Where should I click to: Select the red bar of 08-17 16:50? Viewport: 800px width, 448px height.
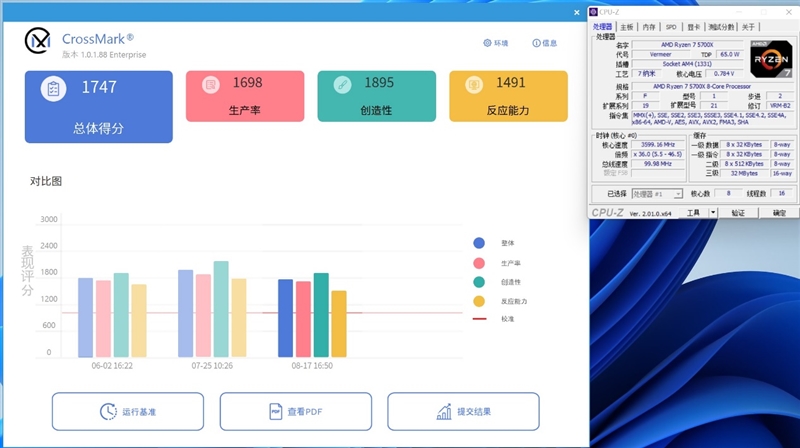[x=303, y=319]
